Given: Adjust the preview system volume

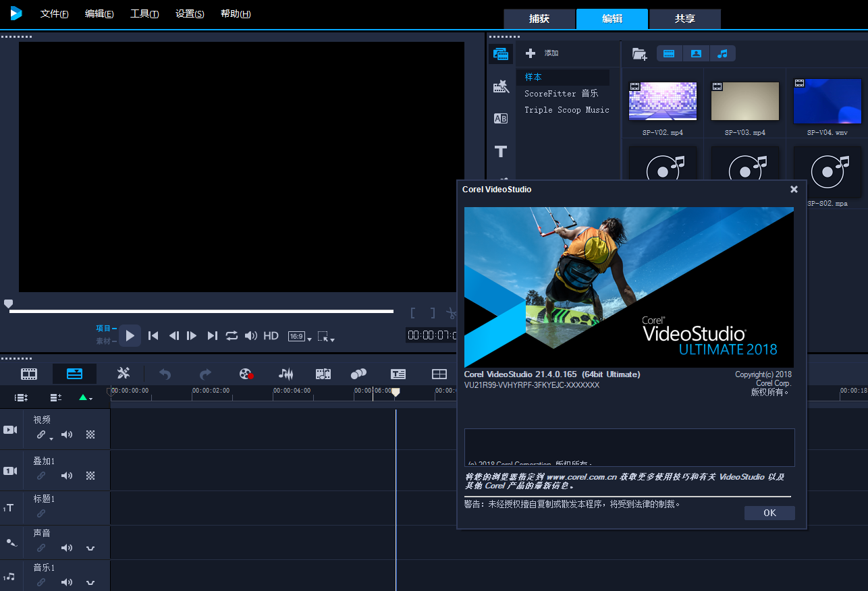Looking at the screenshot, I should (251, 335).
